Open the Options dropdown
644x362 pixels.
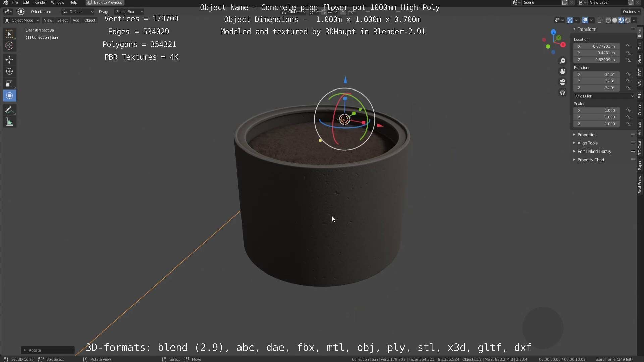coord(631,12)
